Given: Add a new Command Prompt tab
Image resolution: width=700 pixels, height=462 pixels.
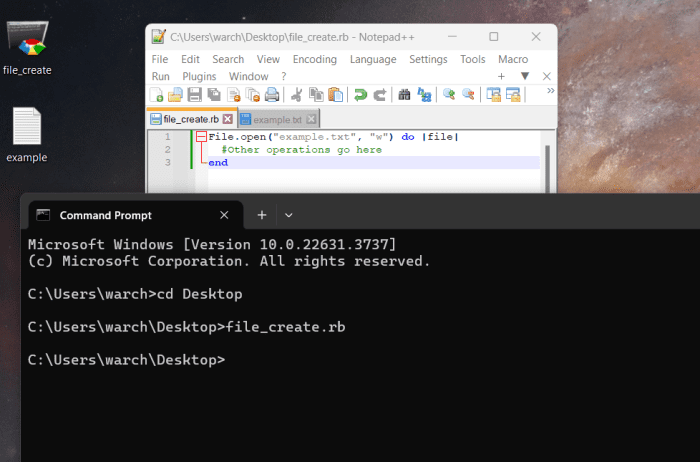Looking at the screenshot, I should point(261,215).
